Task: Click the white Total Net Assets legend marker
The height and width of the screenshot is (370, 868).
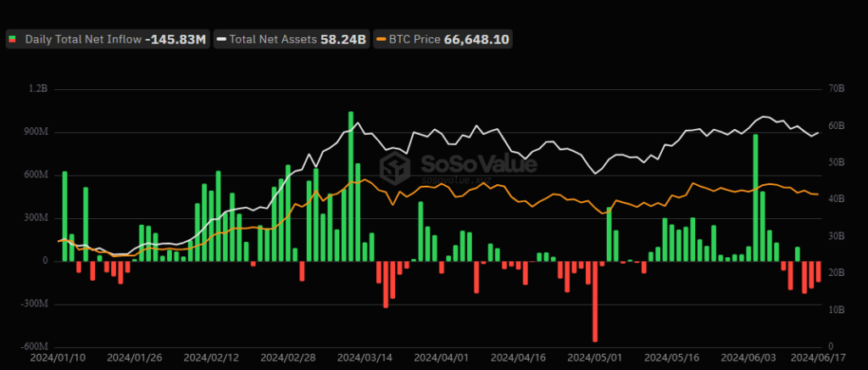Action: coord(222,39)
